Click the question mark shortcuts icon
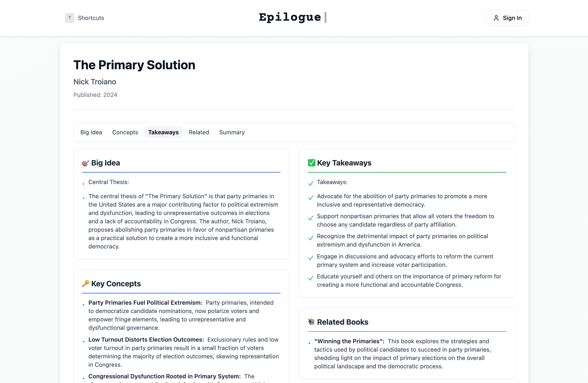Image resolution: width=588 pixels, height=383 pixels. [69, 18]
